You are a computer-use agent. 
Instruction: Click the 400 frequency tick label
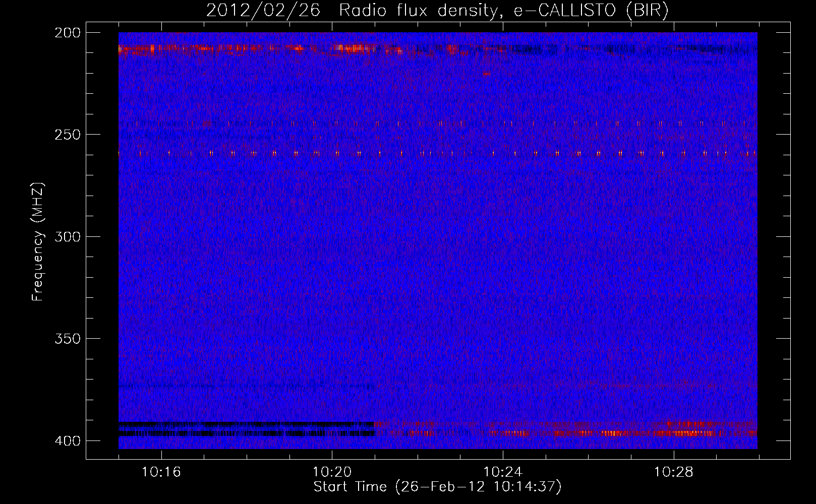click(x=68, y=441)
